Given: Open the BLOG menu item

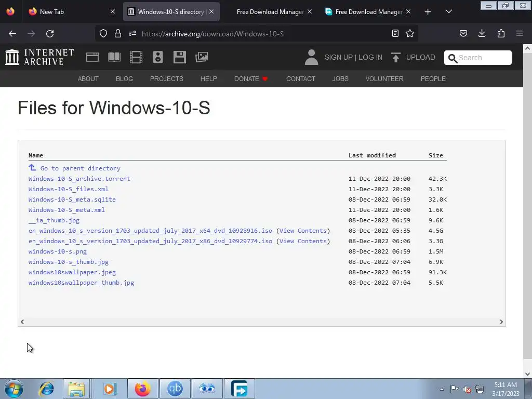Looking at the screenshot, I should 124,79.
